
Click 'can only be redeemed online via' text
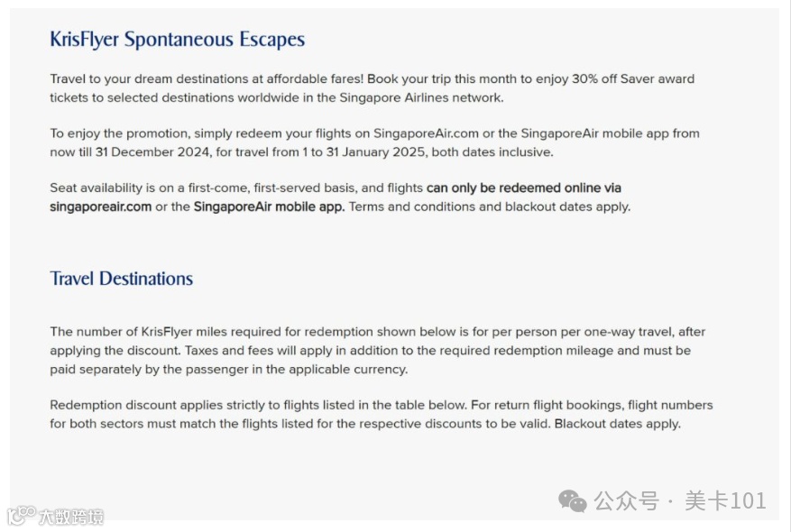524,188
